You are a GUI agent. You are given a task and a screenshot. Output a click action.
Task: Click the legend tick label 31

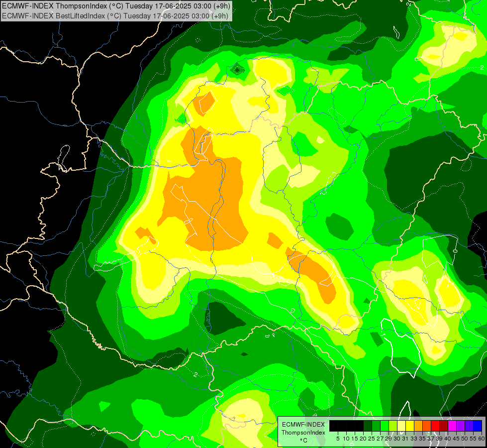(x=405, y=439)
